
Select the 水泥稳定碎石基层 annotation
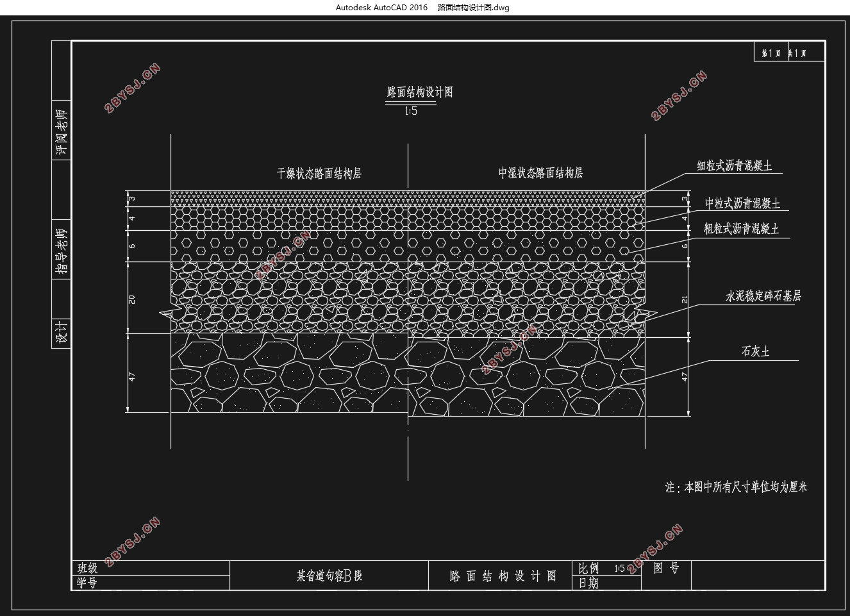763,296
